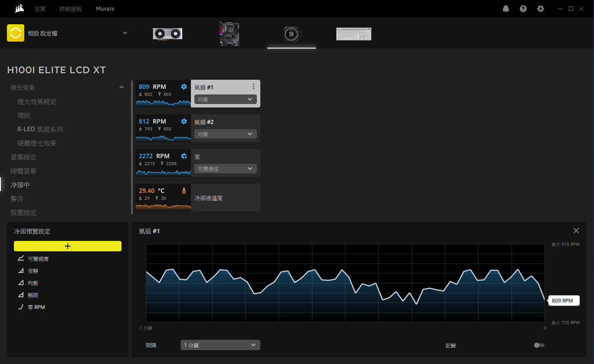The height and width of the screenshot is (364, 594).
Task: Click the 冷卻預置設定 panel heading
Action: tap(32, 231)
